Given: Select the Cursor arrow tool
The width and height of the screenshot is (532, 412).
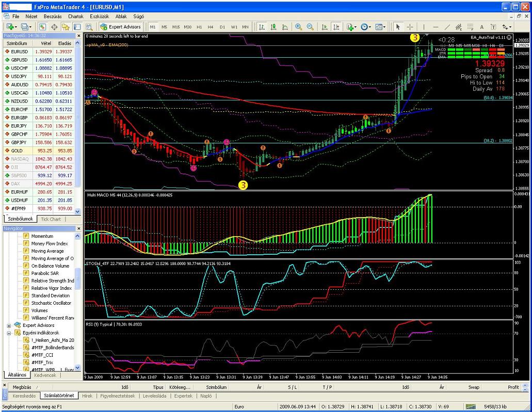Looking at the screenshot, I should [x=398, y=27].
